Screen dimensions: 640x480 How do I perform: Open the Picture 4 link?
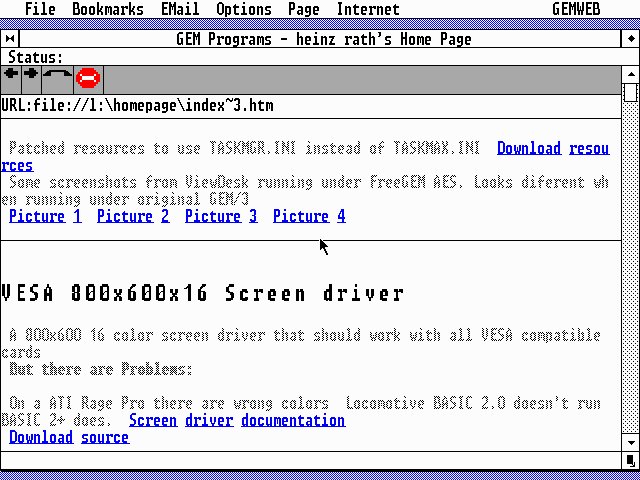tap(309, 216)
